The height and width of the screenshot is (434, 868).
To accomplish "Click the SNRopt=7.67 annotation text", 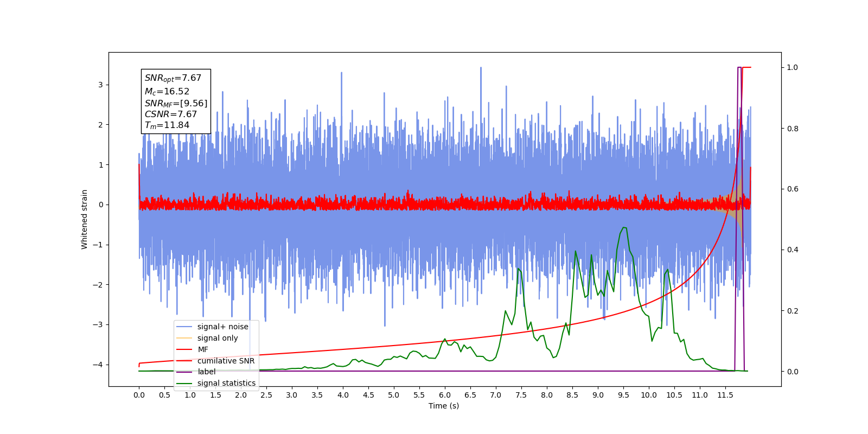I will [x=173, y=78].
